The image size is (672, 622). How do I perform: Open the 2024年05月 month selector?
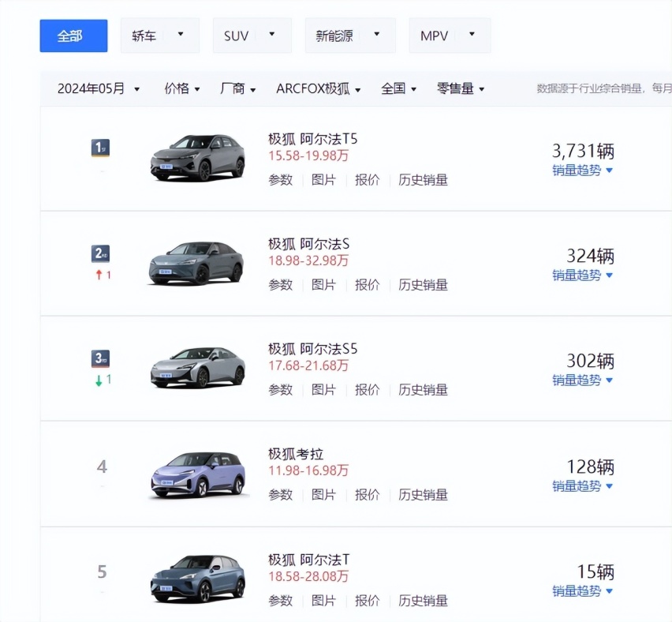coord(95,88)
